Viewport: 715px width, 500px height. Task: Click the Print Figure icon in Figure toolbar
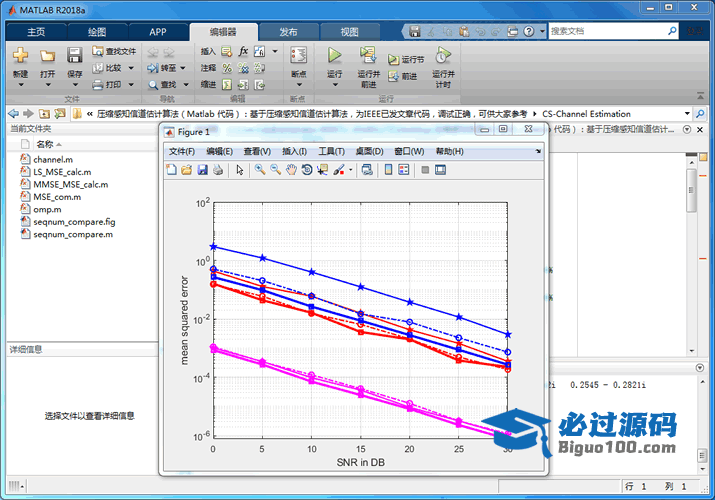[218, 170]
